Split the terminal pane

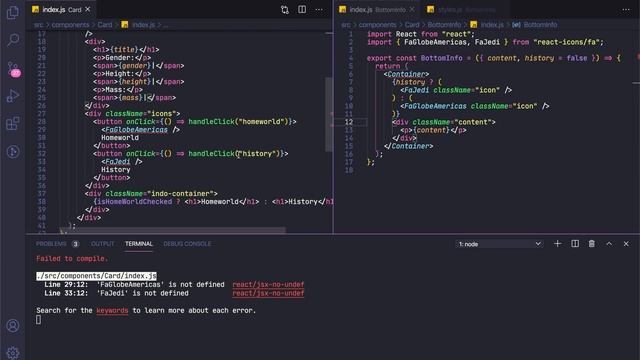coord(575,244)
